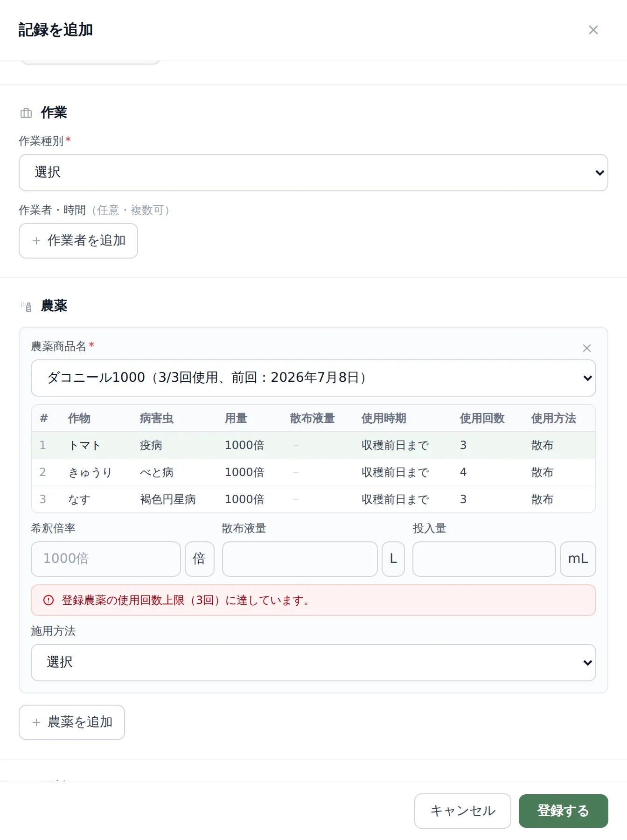The height and width of the screenshot is (840, 627).
Task: Click the spray bottle icon beside 農薬
Action: coord(26,306)
